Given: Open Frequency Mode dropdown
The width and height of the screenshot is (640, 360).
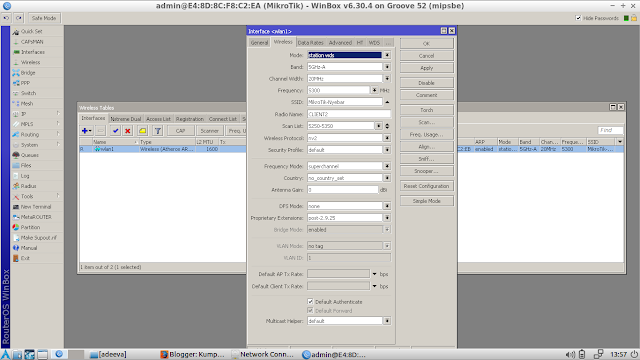Looking at the screenshot, I should pyautogui.click(x=387, y=166).
